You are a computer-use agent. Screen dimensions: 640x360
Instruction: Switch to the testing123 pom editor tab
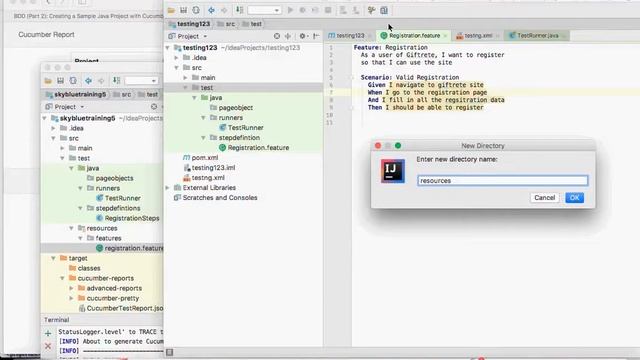click(x=350, y=36)
